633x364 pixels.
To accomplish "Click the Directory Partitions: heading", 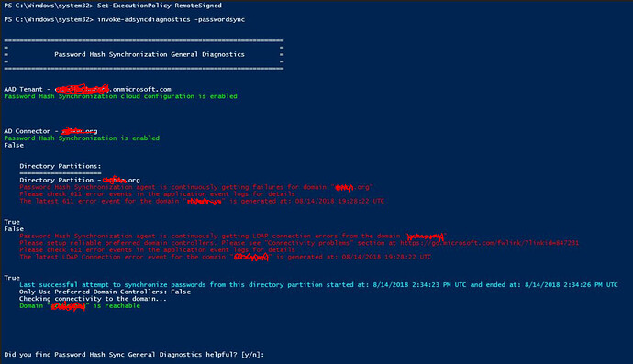I will coord(61,166).
